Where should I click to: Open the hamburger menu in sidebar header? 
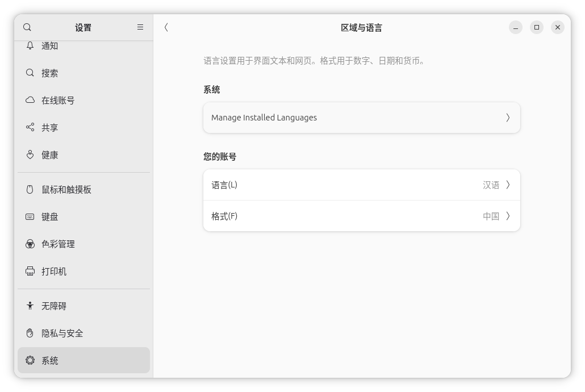click(140, 27)
